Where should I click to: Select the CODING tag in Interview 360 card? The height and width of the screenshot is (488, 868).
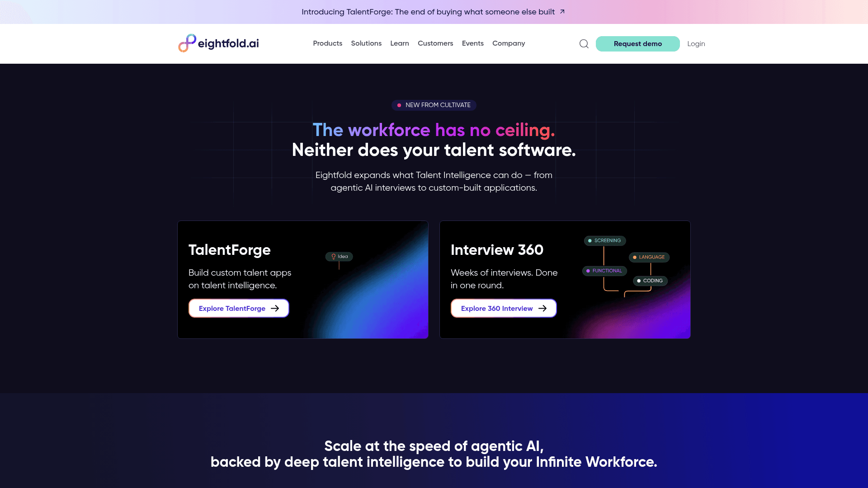tap(650, 281)
